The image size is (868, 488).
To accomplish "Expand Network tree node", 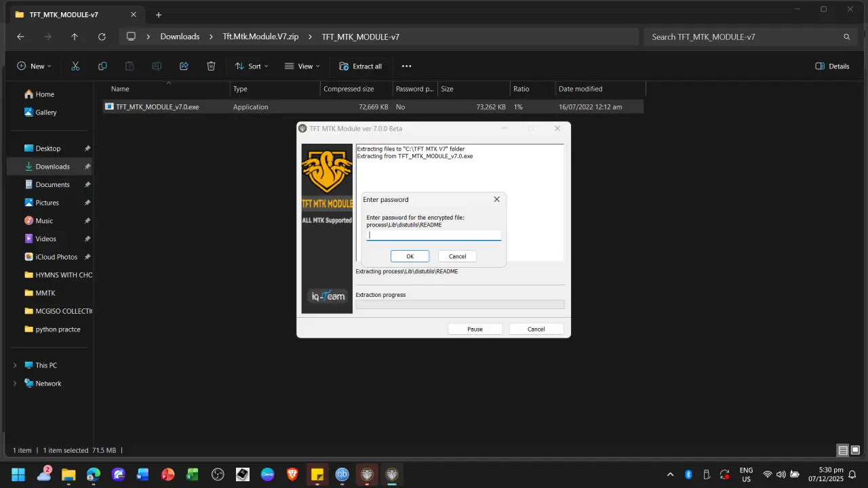I will coord(15,384).
